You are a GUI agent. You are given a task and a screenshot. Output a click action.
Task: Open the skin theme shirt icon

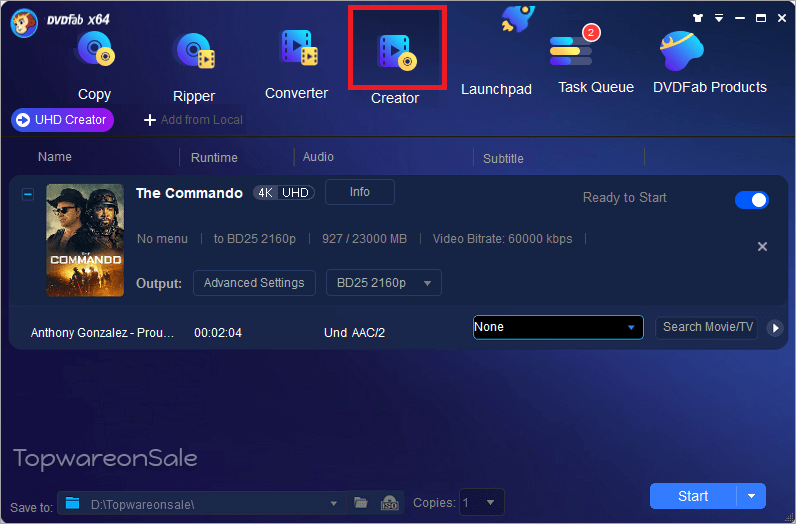pyautogui.click(x=698, y=18)
